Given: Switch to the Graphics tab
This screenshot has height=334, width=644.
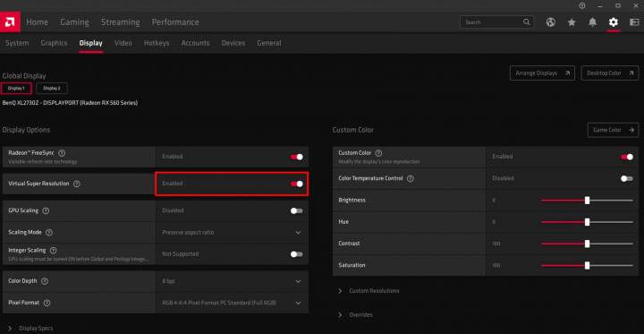Looking at the screenshot, I should pyautogui.click(x=54, y=43).
